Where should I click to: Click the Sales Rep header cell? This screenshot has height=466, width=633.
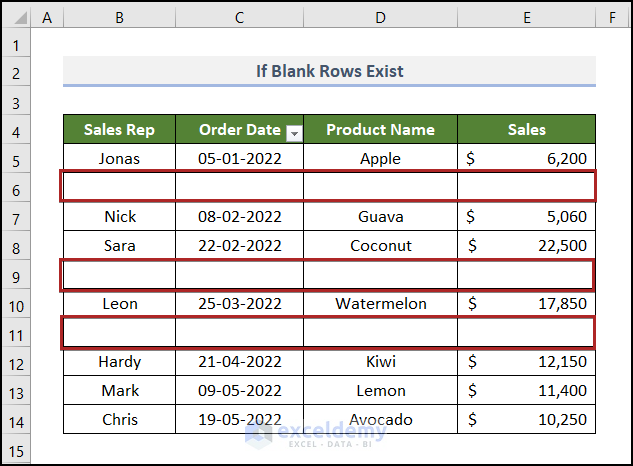[x=119, y=129]
